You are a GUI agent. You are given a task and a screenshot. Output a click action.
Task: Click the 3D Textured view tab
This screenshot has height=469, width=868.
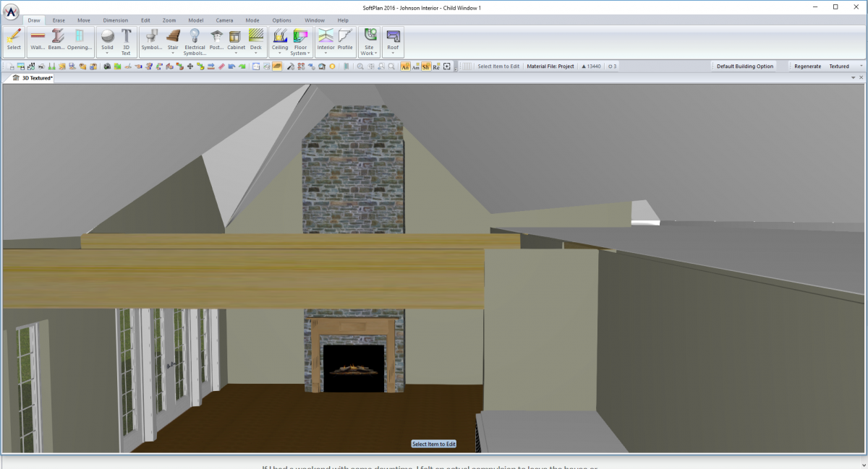pyautogui.click(x=32, y=77)
